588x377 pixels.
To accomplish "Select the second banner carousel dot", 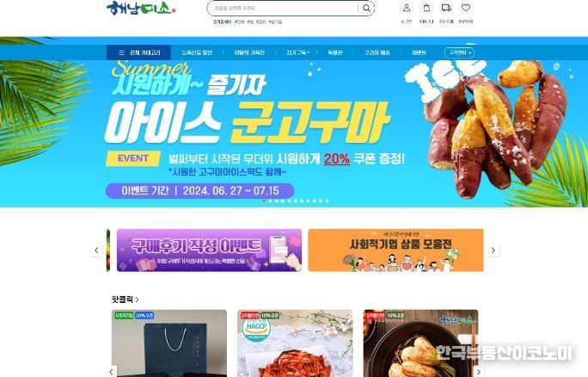I will (x=271, y=201).
